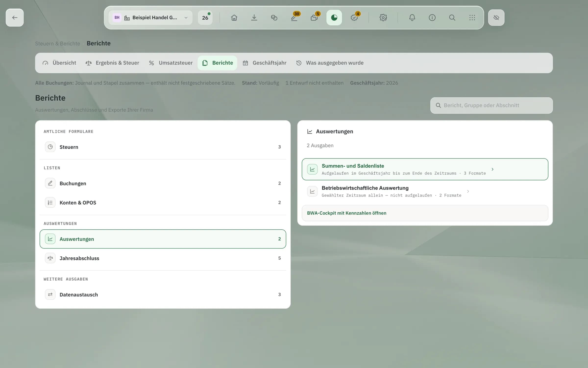This screenshot has height=368, width=588.
Task: Switch to the Geschäftsjahr tab
Action: tap(265, 63)
